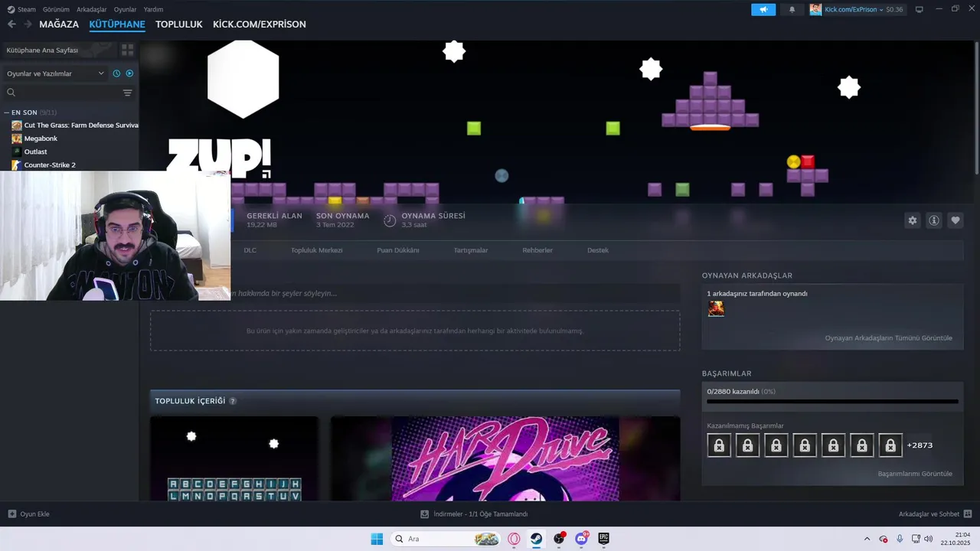Sort library by recent activity clock icon

116,73
